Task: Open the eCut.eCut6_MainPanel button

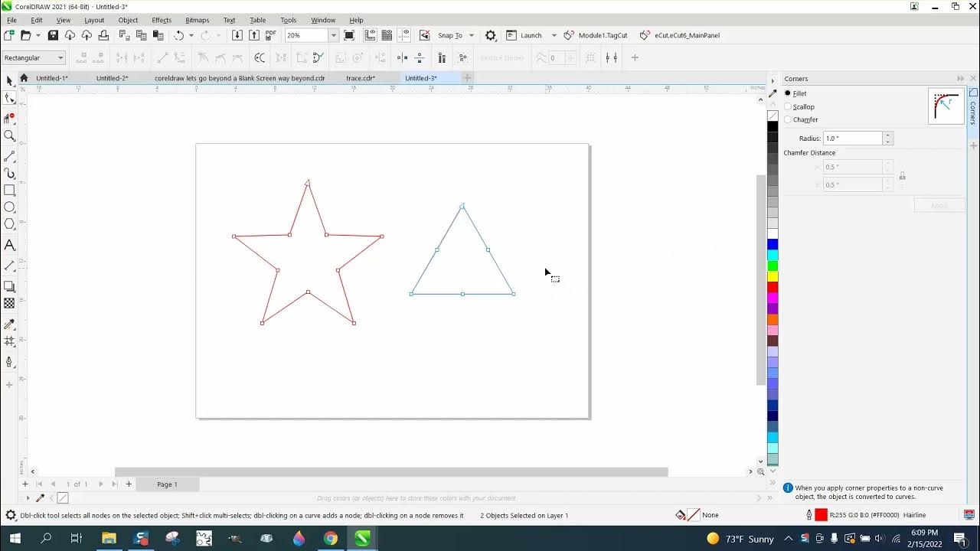Action: point(680,35)
